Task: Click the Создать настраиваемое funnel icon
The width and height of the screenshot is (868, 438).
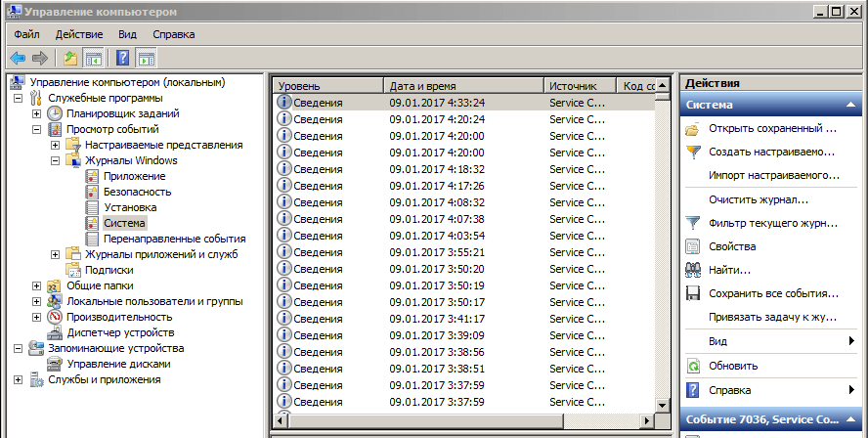Action: [x=693, y=153]
